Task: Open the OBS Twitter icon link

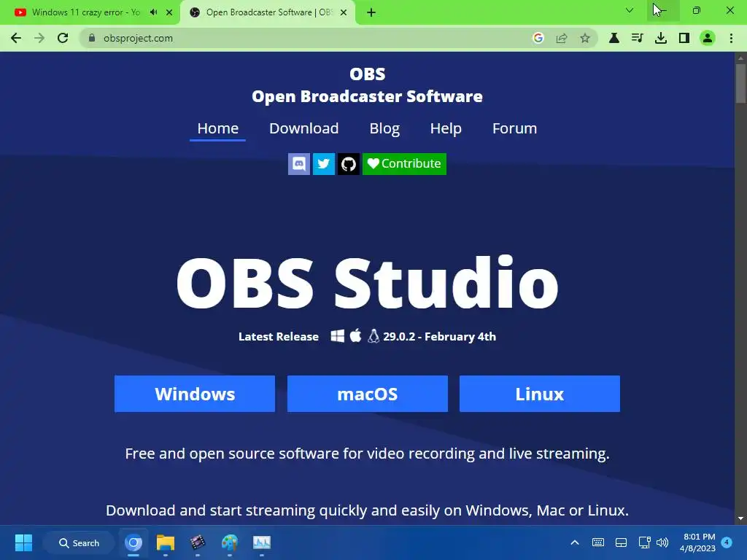Action: tap(324, 164)
